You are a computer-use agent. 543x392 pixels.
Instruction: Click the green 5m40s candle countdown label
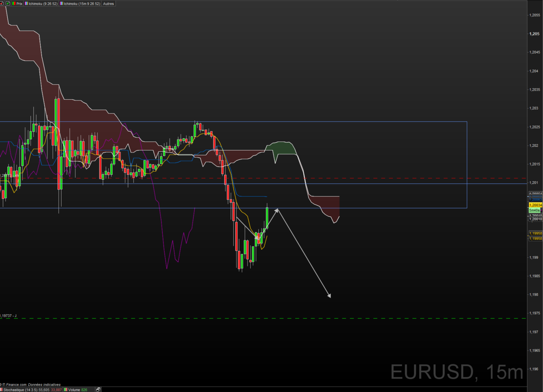coord(534,210)
